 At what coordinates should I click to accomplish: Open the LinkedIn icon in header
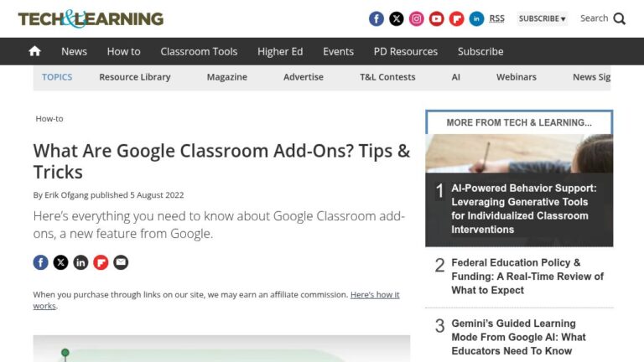click(477, 19)
